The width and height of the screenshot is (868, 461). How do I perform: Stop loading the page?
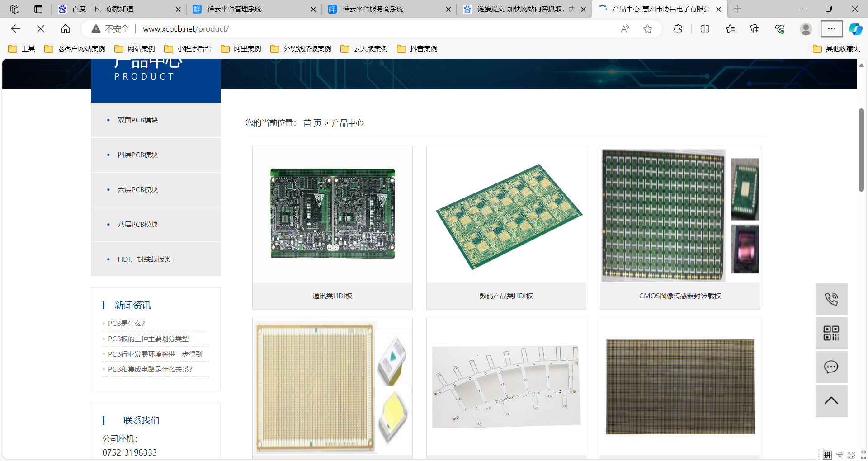tap(41, 29)
